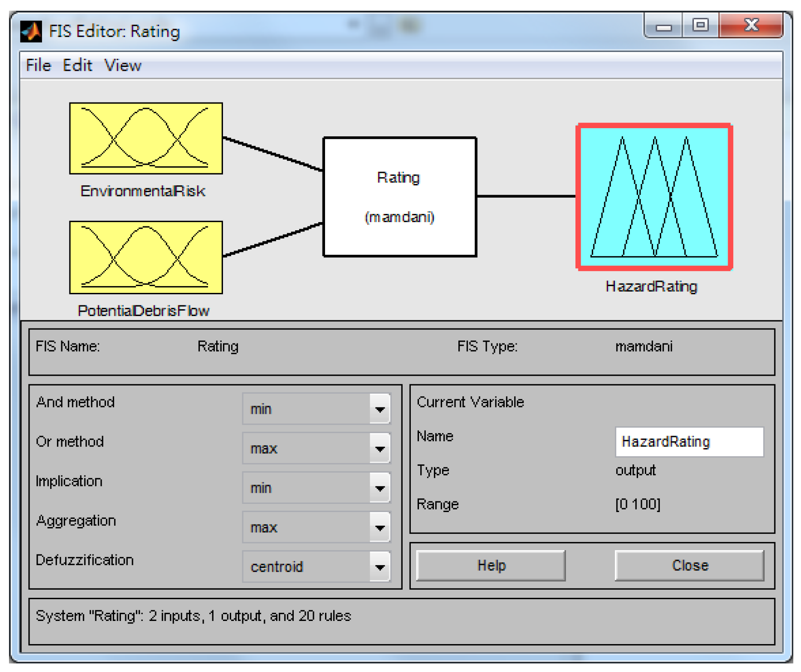Click the variable Name field containing HazardRating
The image size is (801, 672).
689,442
